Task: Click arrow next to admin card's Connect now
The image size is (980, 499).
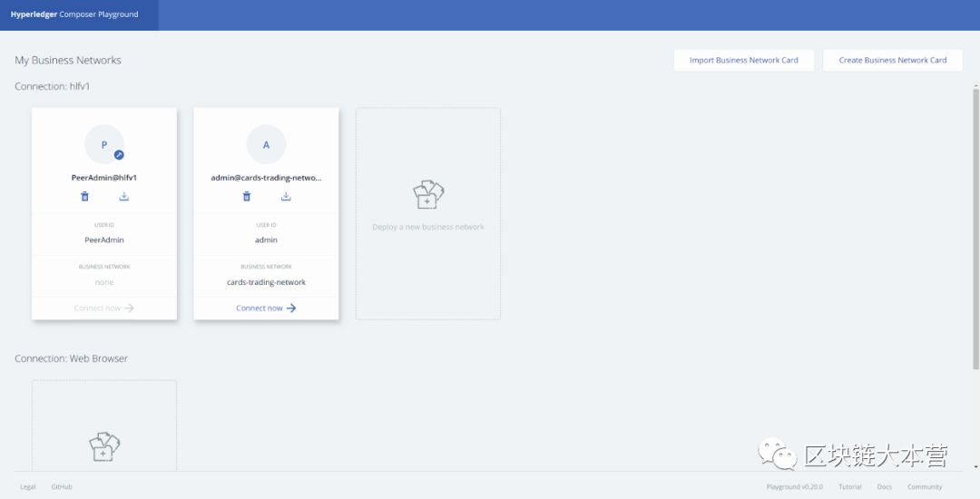Action: tap(291, 308)
